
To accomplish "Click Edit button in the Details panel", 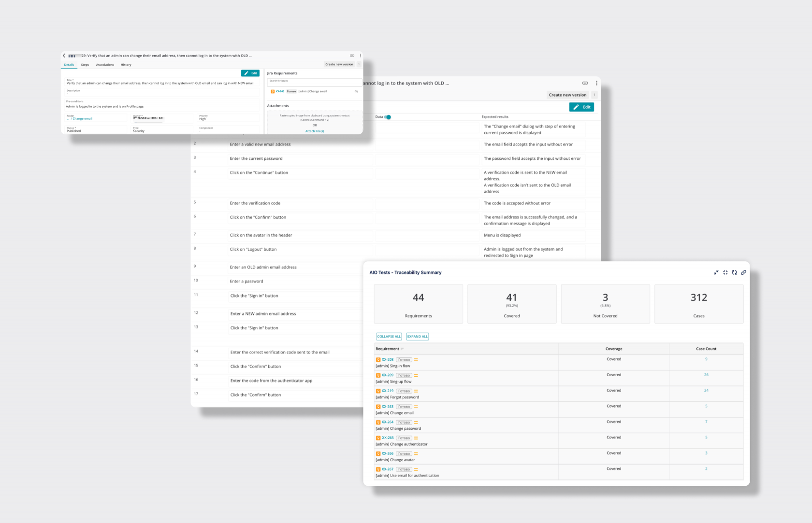I will click(x=250, y=73).
